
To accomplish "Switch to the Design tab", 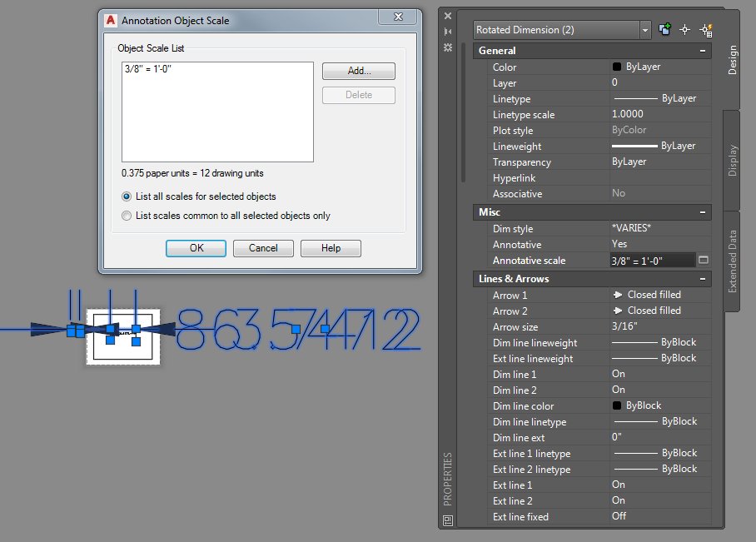I will pos(733,60).
